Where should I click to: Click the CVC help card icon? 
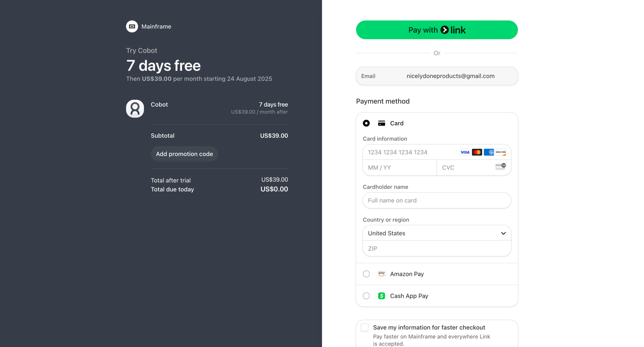[x=501, y=167]
